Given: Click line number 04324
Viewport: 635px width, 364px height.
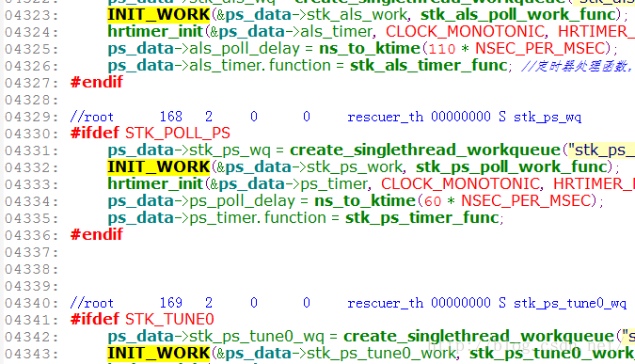Looking at the screenshot, I should 31,32.
